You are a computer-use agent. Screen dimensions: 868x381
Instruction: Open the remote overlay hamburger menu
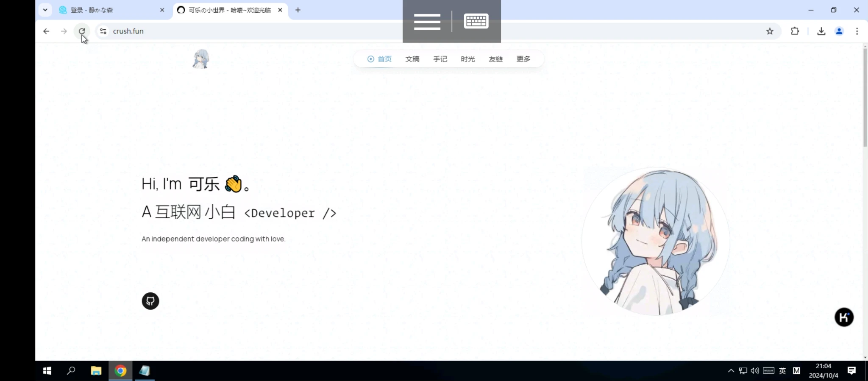[x=427, y=22]
